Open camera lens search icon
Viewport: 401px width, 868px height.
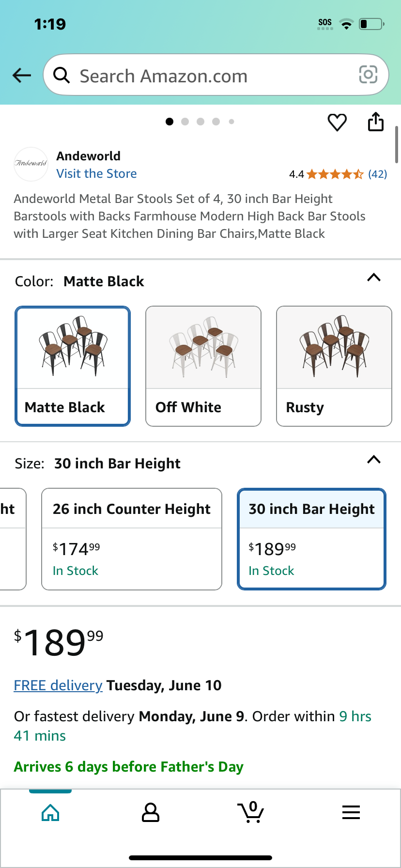(368, 75)
